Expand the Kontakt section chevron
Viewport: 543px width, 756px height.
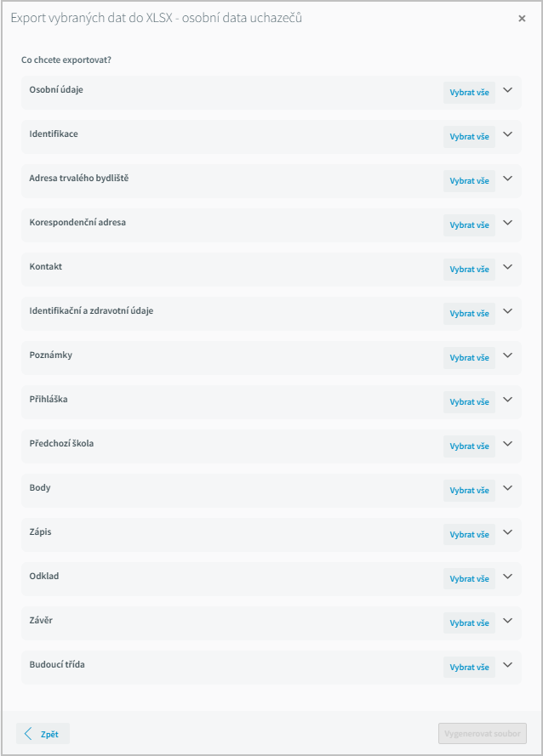click(508, 267)
